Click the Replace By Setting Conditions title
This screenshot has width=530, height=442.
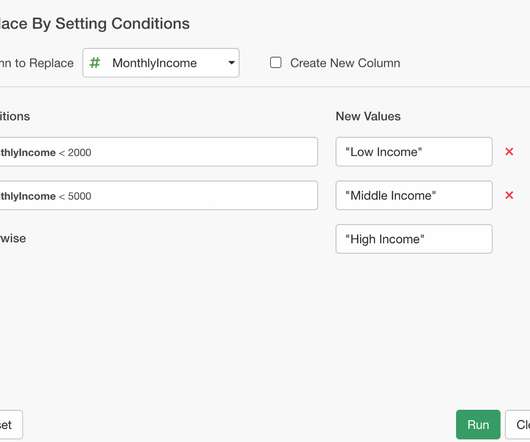[x=95, y=24]
